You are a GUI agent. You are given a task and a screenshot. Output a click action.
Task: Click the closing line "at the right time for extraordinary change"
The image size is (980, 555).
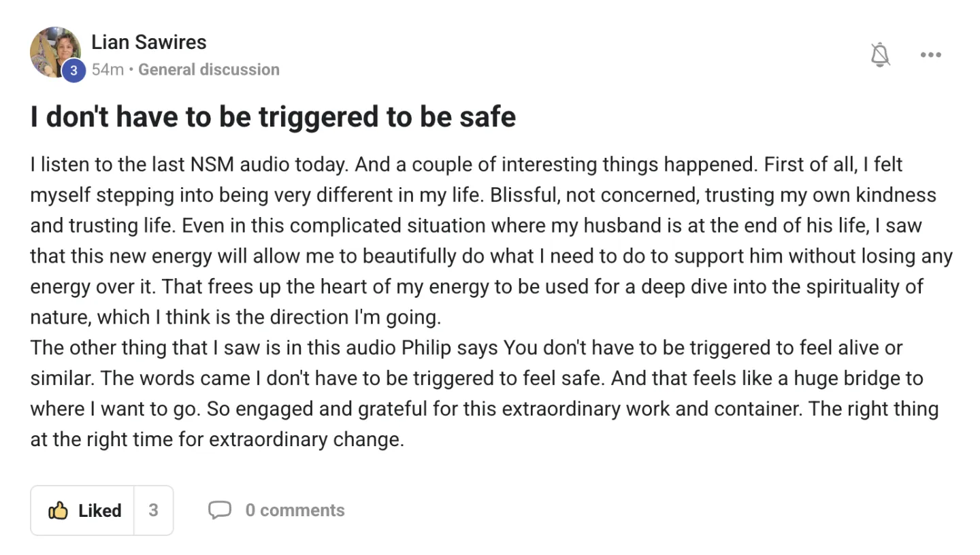(x=217, y=439)
